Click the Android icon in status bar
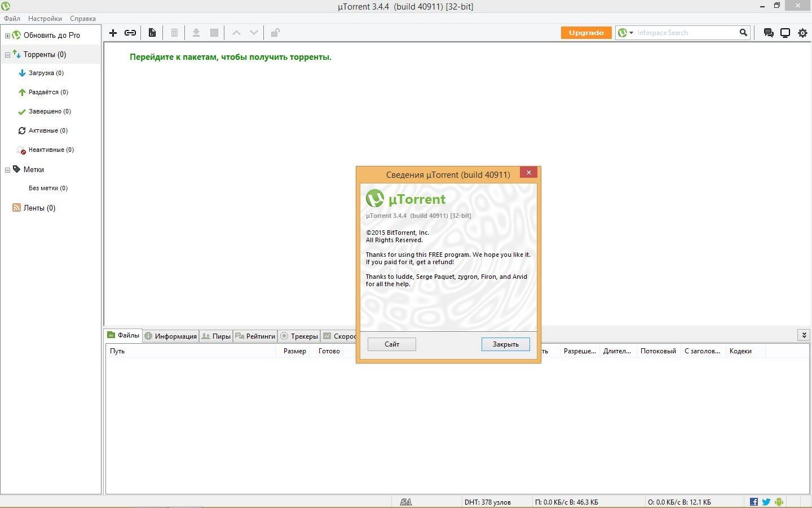Viewport: 812px width, 508px height. (779, 502)
